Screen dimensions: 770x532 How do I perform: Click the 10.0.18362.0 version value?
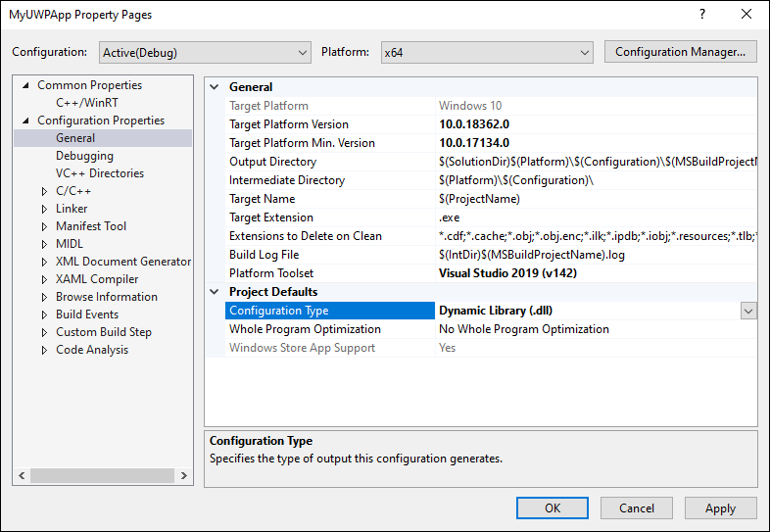474,124
